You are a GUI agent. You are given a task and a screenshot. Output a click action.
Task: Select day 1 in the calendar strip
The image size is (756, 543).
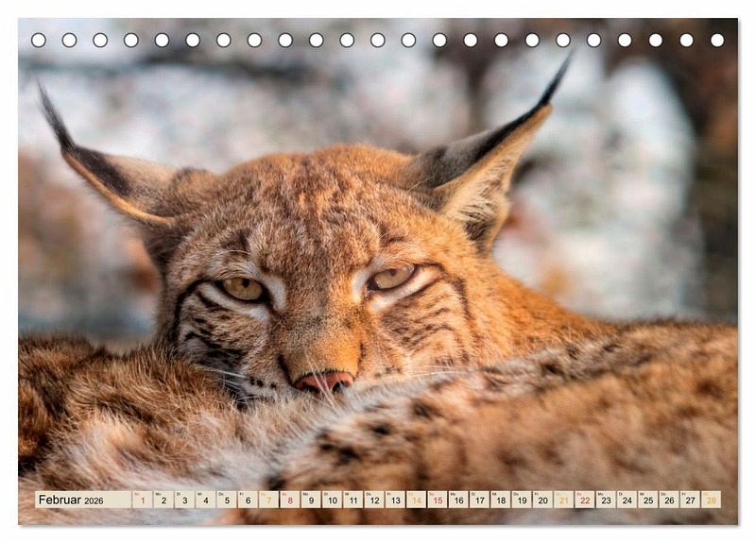143,500
